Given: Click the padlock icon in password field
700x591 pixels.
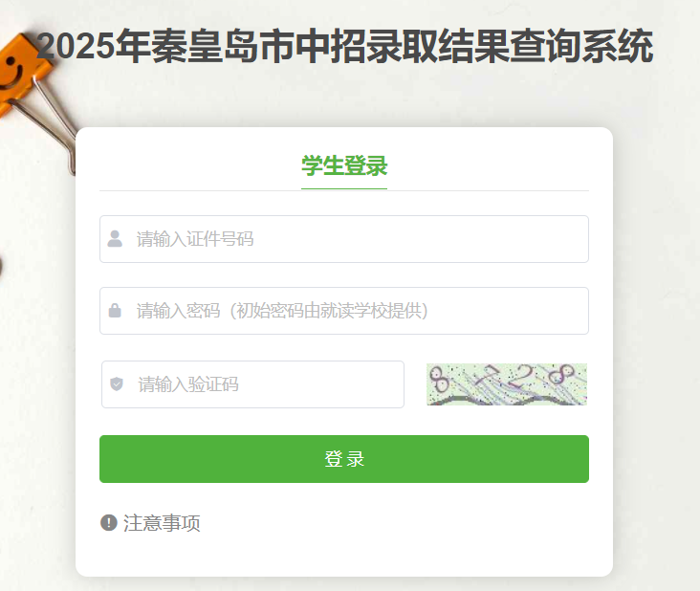Looking at the screenshot, I should [115, 310].
